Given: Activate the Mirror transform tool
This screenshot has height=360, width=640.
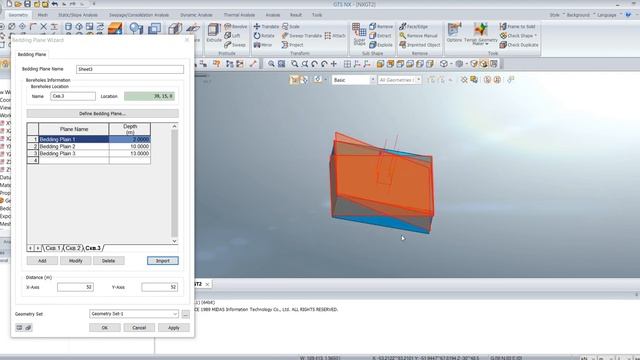Looking at the screenshot, I should tap(263, 45).
